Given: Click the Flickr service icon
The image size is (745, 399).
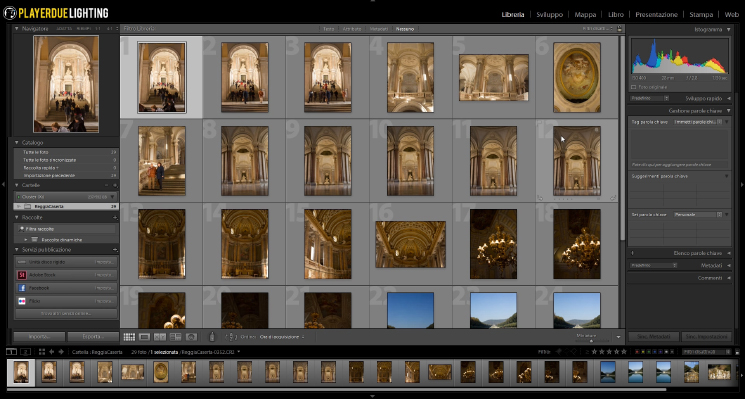Looking at the screenshot, I should 22,301.
